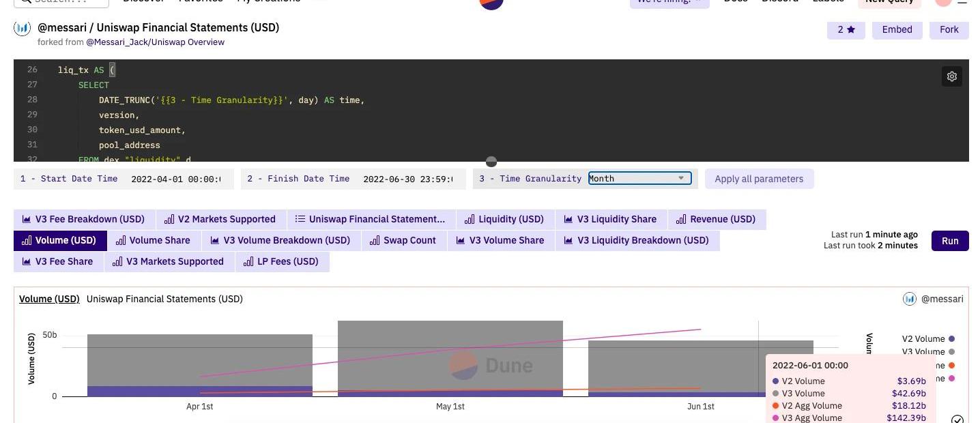This screenshot has width=980, height=423.
Task: Click the '50b' y-axis label
Action: [x=50, y=335]
